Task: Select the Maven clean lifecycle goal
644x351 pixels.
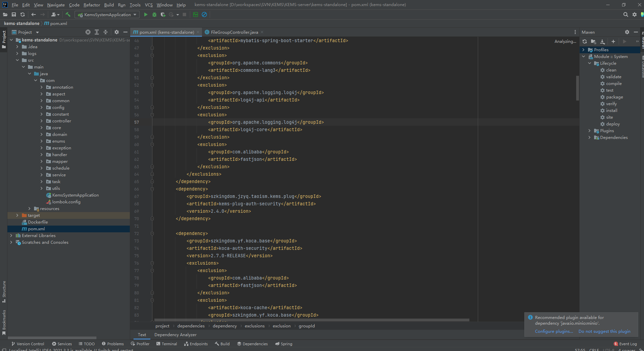Action: 611,70
